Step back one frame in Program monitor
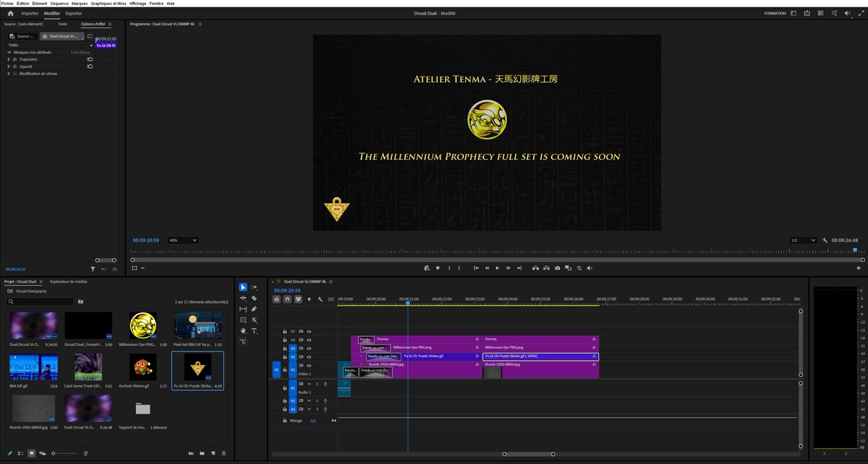This screenshot has width=868, height=464. click(487, 268)
